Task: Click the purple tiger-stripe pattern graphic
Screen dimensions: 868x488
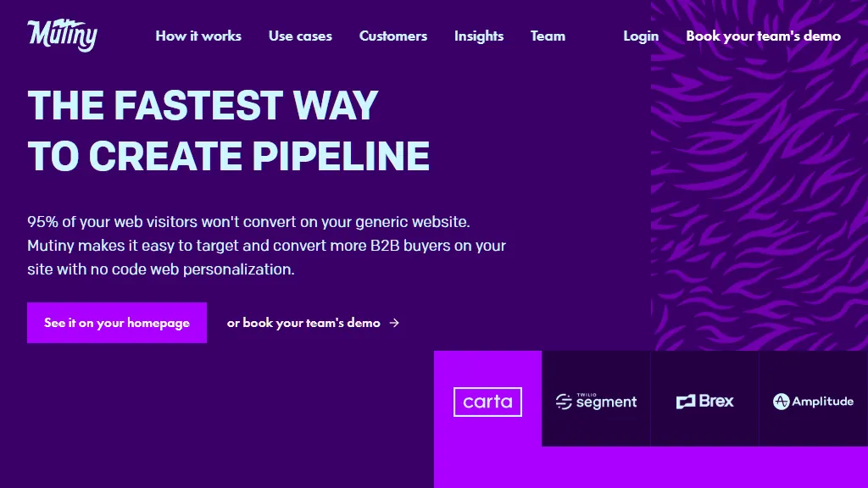Action: click(759, 186)
